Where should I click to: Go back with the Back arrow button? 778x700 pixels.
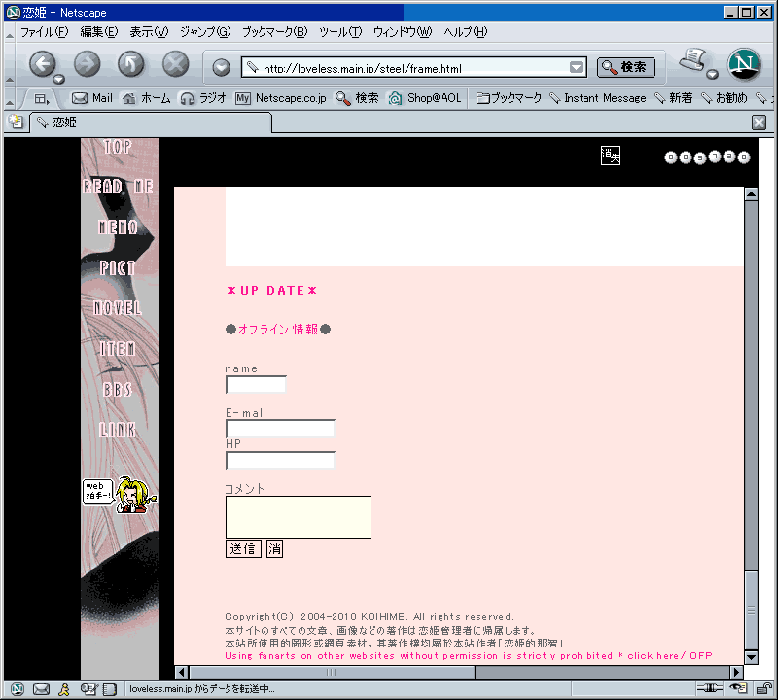[42, 63]
